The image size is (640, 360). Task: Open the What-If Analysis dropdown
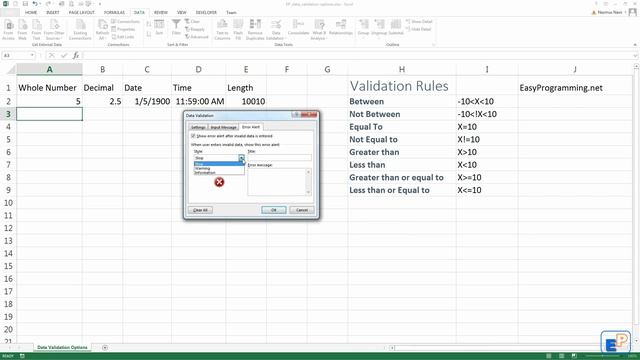pyautogui.click(x=319, y=38)
